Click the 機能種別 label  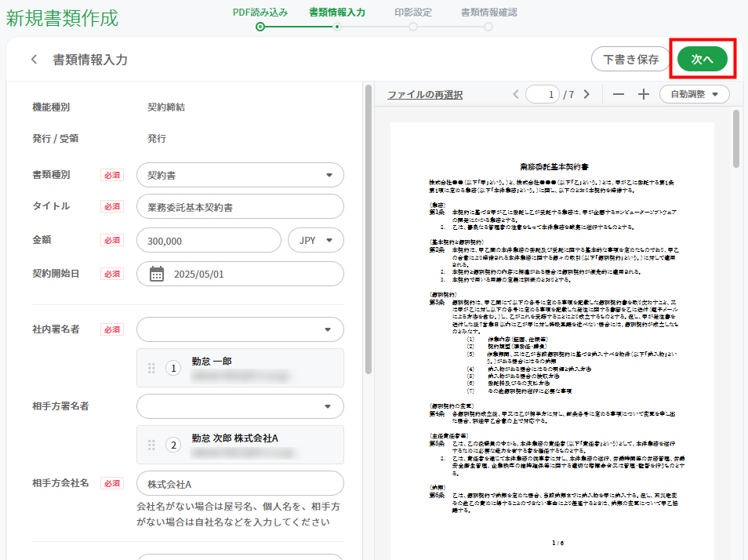[x=51, y=107]
